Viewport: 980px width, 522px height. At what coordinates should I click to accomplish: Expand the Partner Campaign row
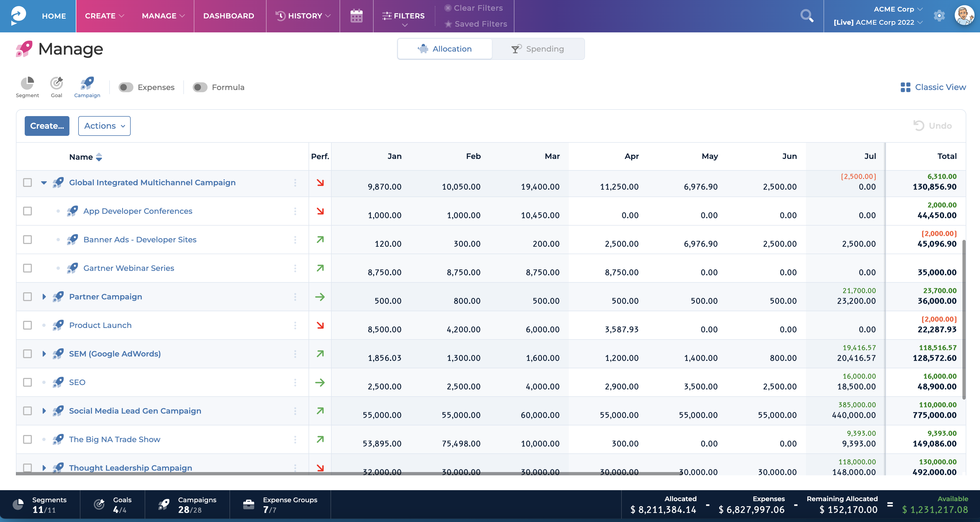click(44, 297)
